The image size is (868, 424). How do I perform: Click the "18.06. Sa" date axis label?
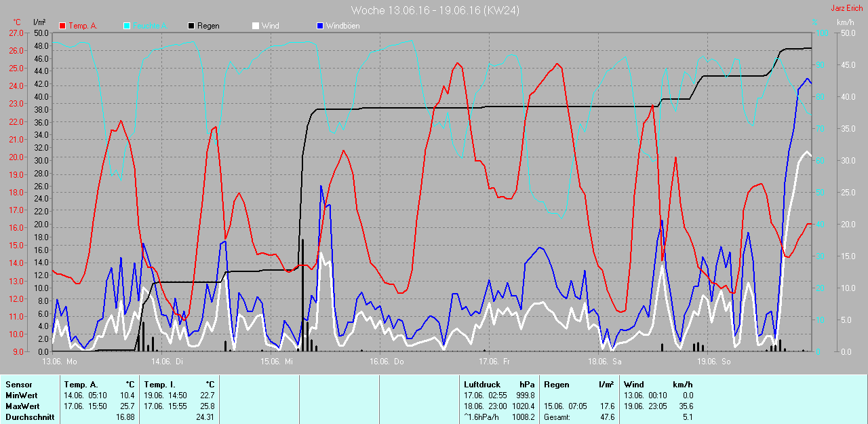click(604, 362)
